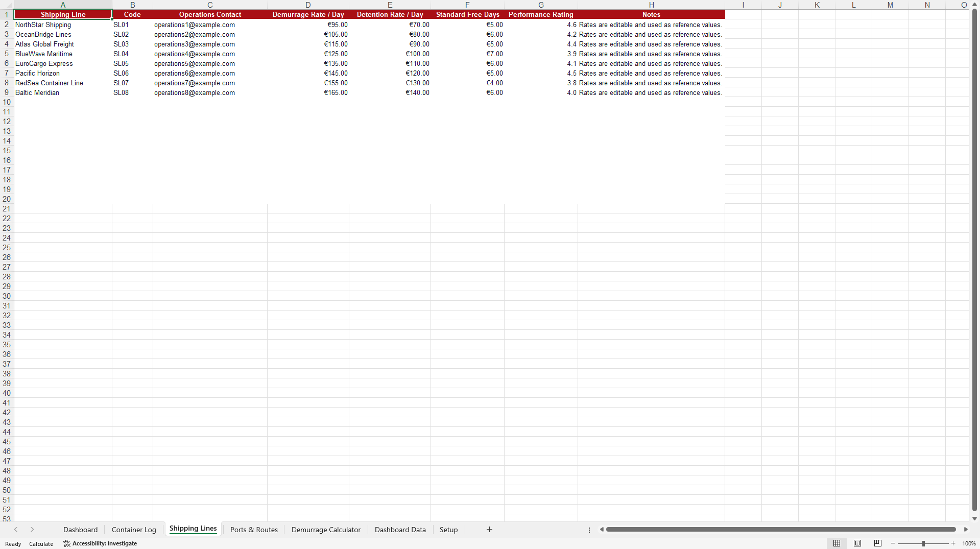Open the Accessibility: Investigate status item
The width and height of the screenshot is (980, 549).
100,543
